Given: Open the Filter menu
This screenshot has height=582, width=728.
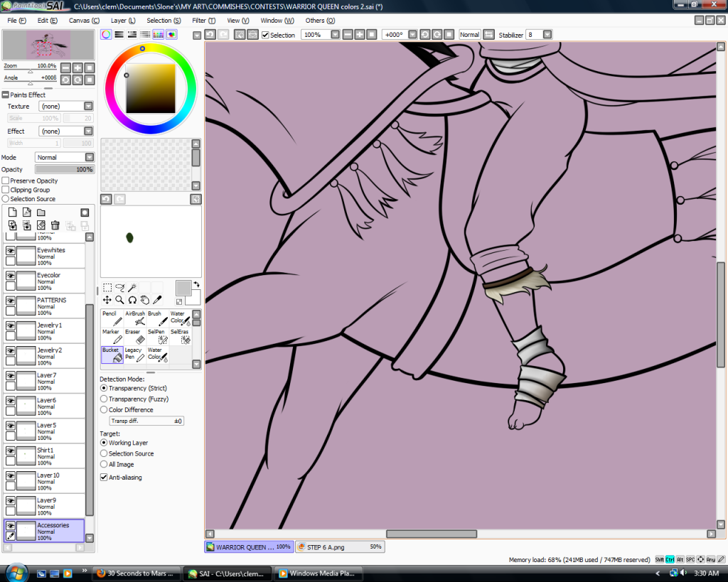Looking at the screenshot, I should (x=204, y=21).
